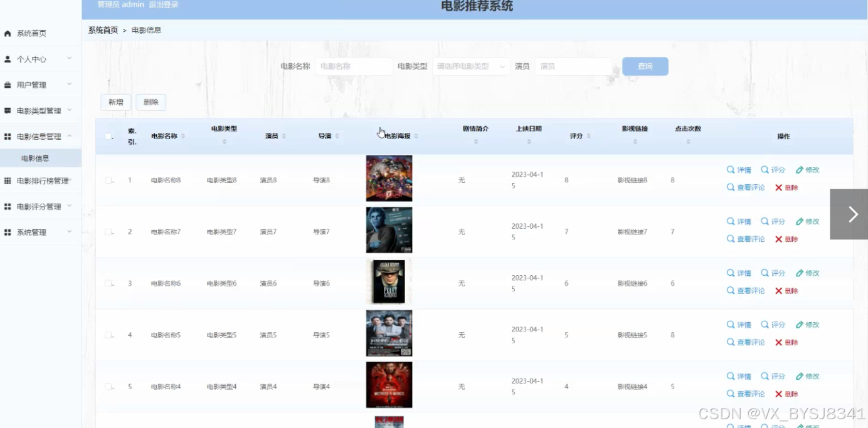
Task: Expand 系统管理 sidebar menu
Action: point(69,231)
